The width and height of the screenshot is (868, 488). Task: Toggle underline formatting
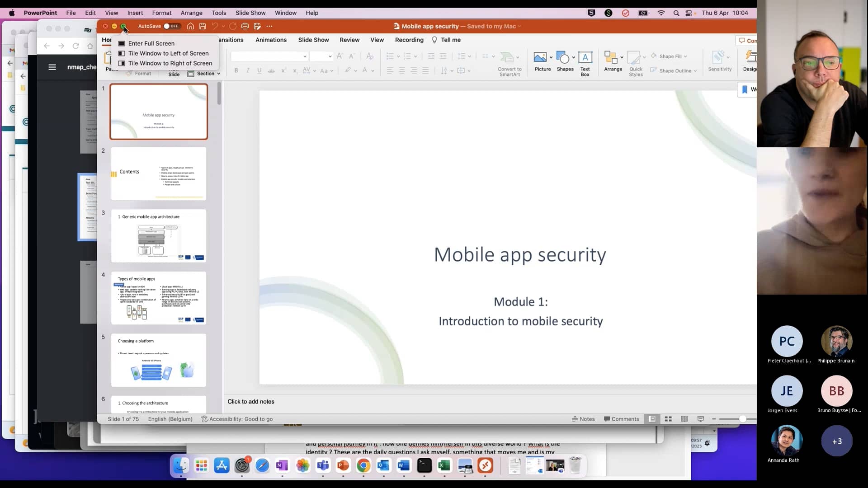coord(259,70)
